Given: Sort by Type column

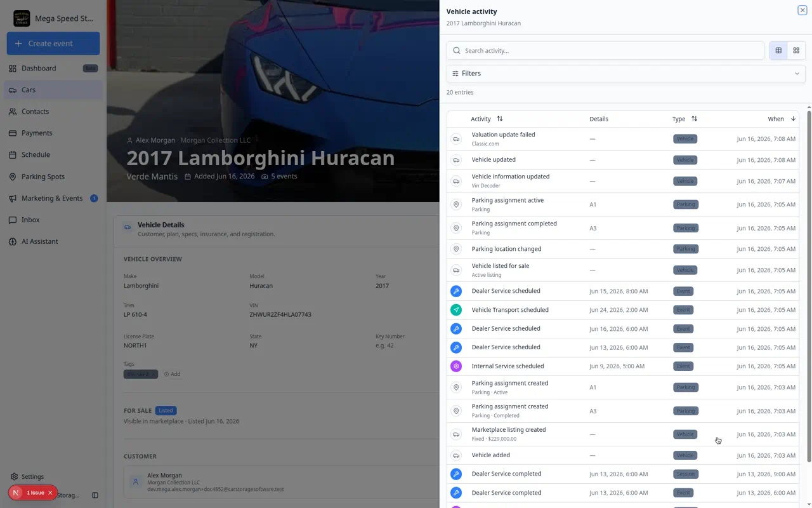Looking at the screenshot, I should click(684, 119).
